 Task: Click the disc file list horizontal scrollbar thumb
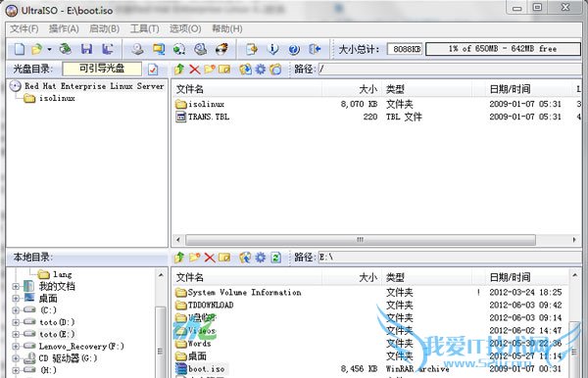[361, 240]
